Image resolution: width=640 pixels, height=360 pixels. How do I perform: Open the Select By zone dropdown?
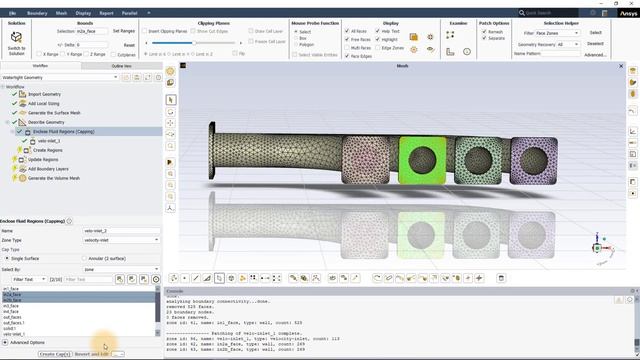pos(121,269)
